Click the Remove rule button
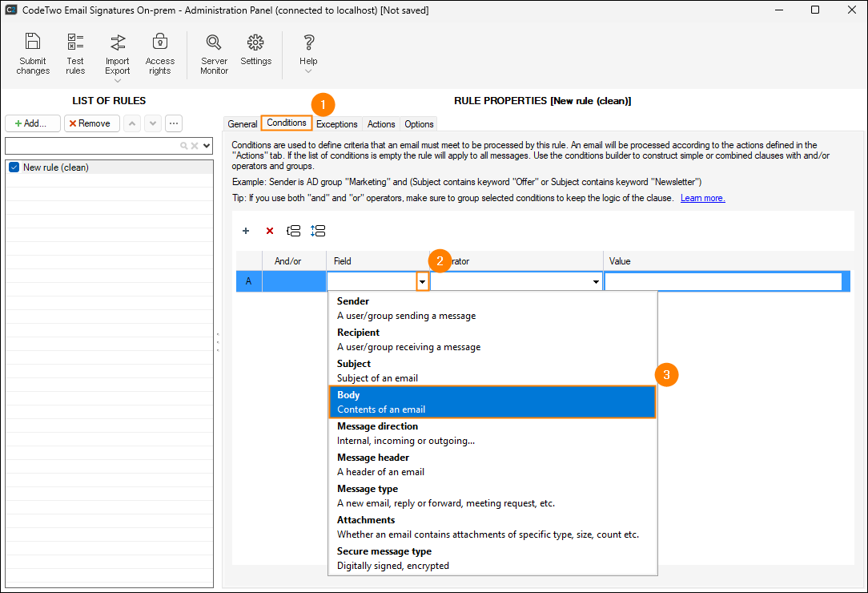Image resolution: width=868 pixels, height=593 pixels. pyautogui.click(x=92, y=123)
